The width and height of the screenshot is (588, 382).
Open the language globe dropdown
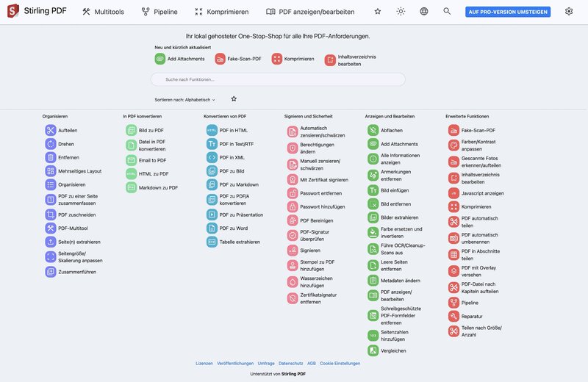(x=424, y=12)
